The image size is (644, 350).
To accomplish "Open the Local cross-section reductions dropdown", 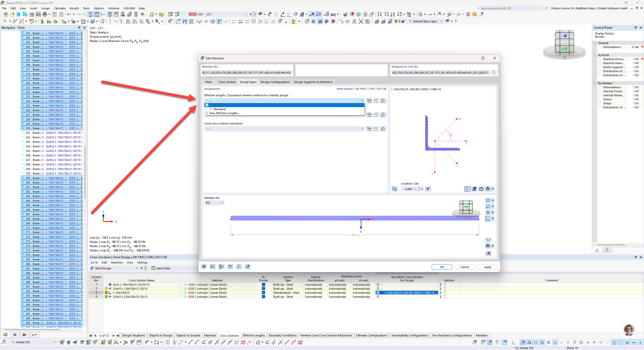I will click(x=362, y=129).
